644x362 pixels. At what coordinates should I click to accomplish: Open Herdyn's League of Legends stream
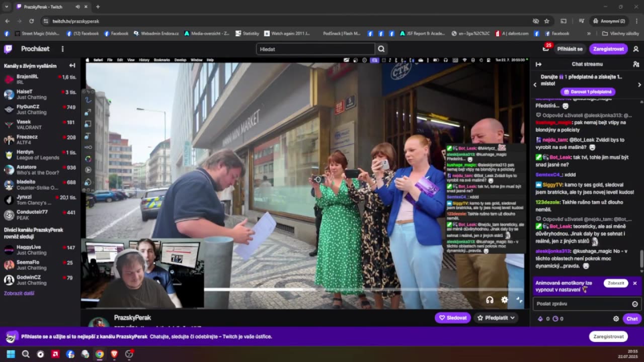coord(40,155)
